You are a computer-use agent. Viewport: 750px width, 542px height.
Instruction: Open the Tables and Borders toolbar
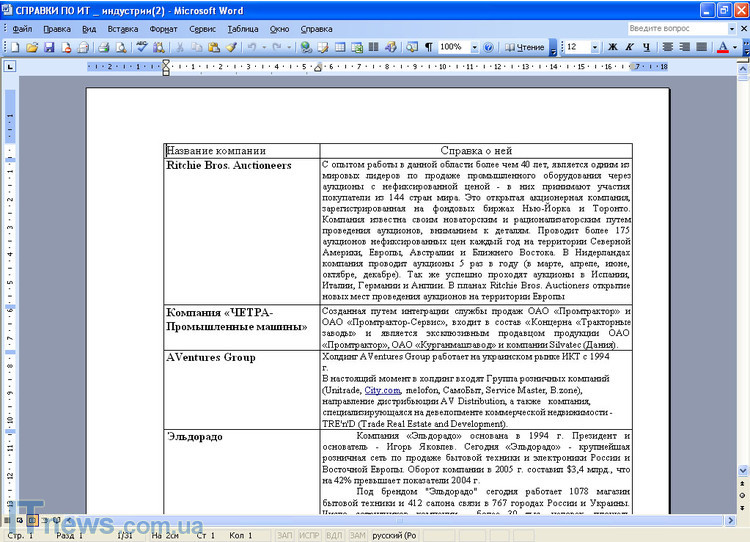coord(323,47)
